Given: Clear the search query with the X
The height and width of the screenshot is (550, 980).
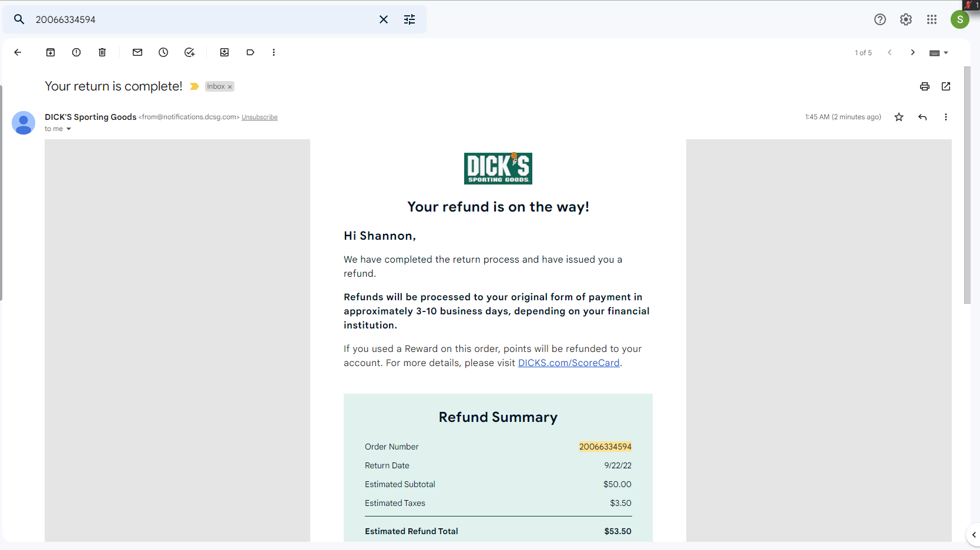Looking at the screenshot, I should click(384, 19).
